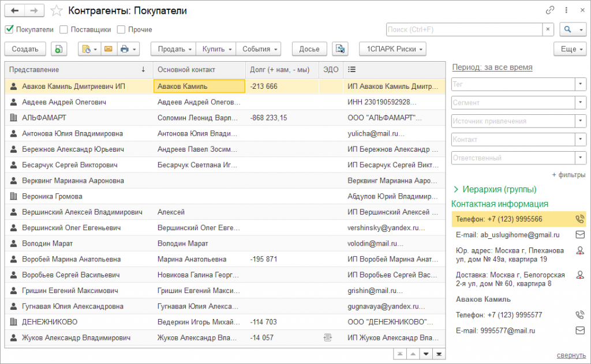This screenshot has height=364, width=591.
Task: Jump to the first row of the list
Action: pyautogui.click(x=400, y=354)
